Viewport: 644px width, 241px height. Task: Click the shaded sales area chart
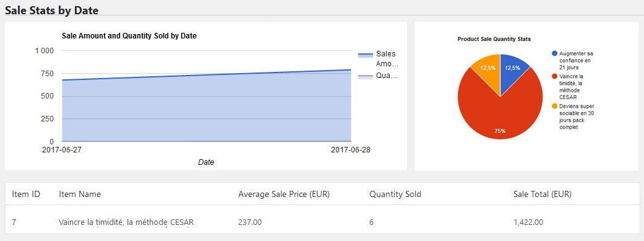tap(207, 111)
